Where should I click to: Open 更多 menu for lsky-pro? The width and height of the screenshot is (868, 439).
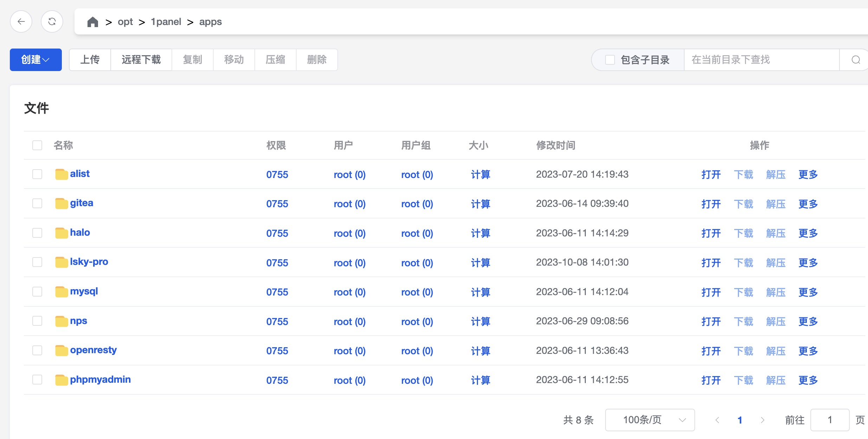click(808, 263)
